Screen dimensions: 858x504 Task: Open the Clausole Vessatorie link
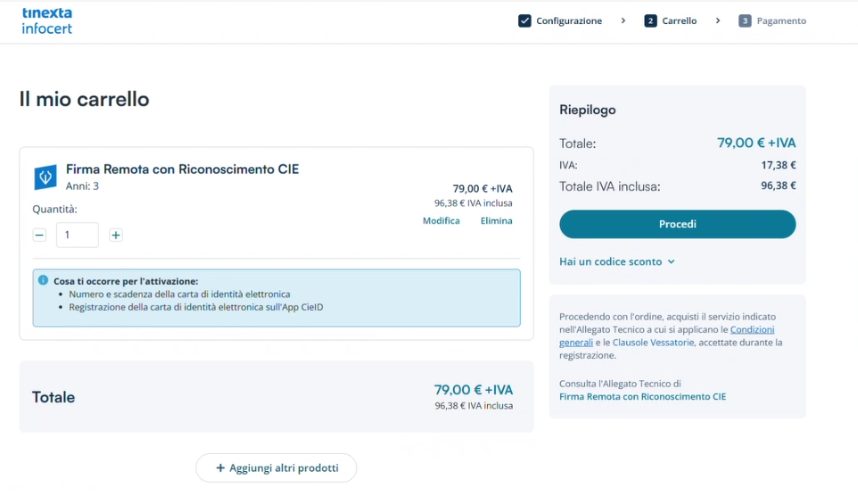point(654,343)
